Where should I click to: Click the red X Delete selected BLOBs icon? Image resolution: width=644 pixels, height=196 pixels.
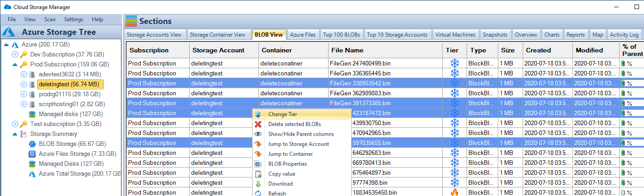(258, 124)
